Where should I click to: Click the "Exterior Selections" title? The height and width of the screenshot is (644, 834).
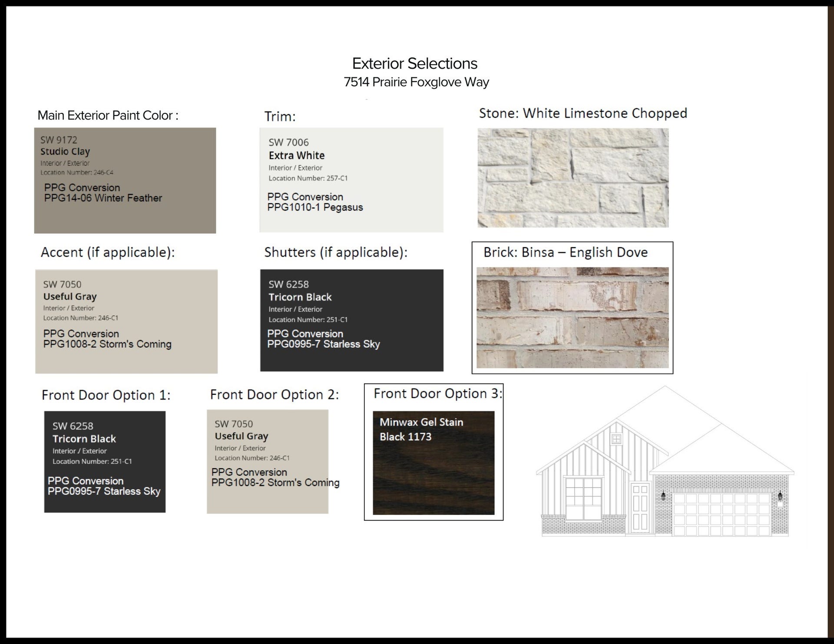(415, 63)
